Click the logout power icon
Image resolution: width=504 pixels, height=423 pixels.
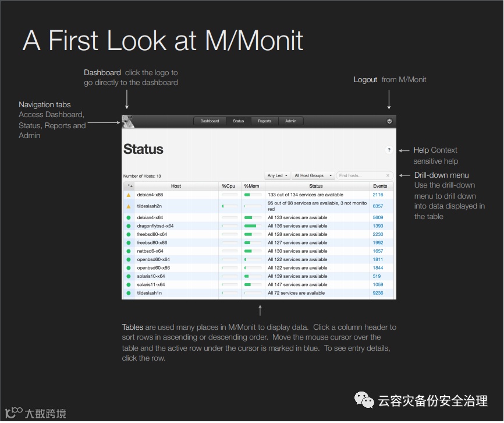[389, 121]
